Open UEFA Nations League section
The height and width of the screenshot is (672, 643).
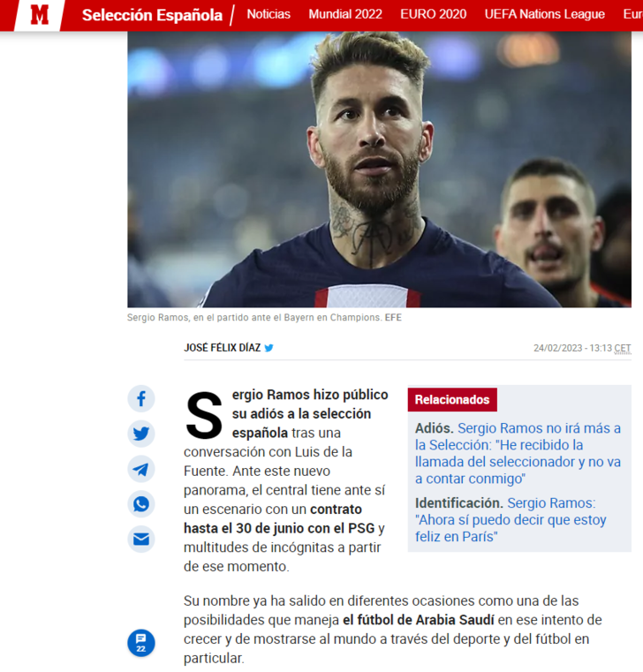click(x=544, y=14)
